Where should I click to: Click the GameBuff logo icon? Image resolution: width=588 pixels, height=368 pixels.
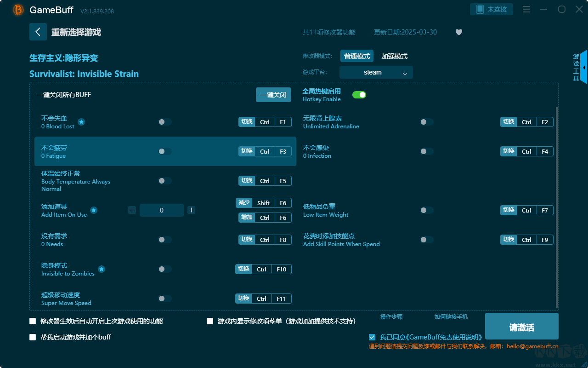(18, 10)
